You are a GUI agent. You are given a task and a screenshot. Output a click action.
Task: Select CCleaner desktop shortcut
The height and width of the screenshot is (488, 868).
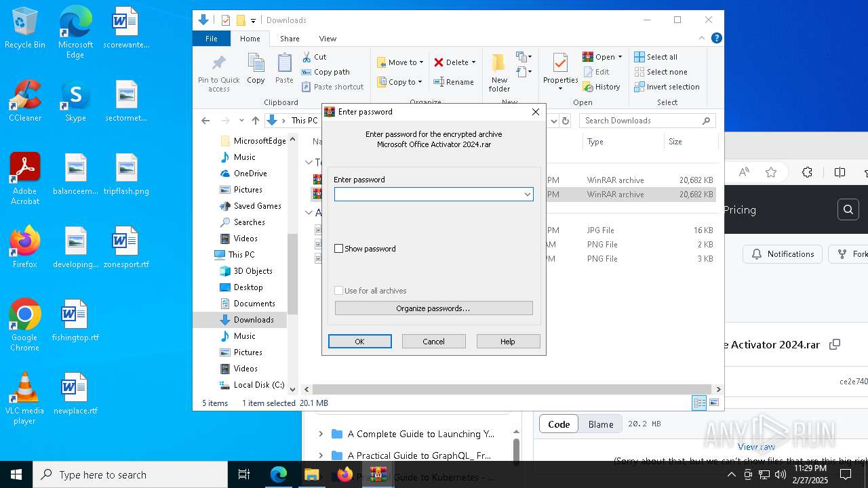pyautogui.click(x=25, y=101)
